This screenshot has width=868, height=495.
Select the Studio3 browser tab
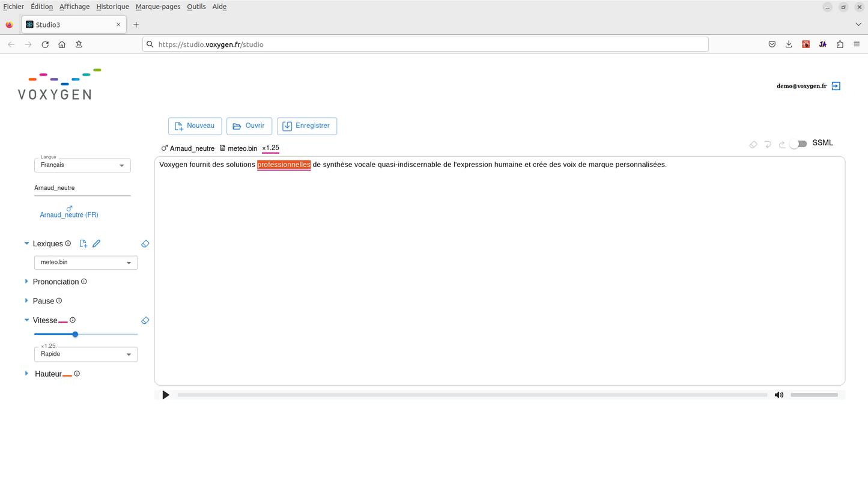[73, 25]
